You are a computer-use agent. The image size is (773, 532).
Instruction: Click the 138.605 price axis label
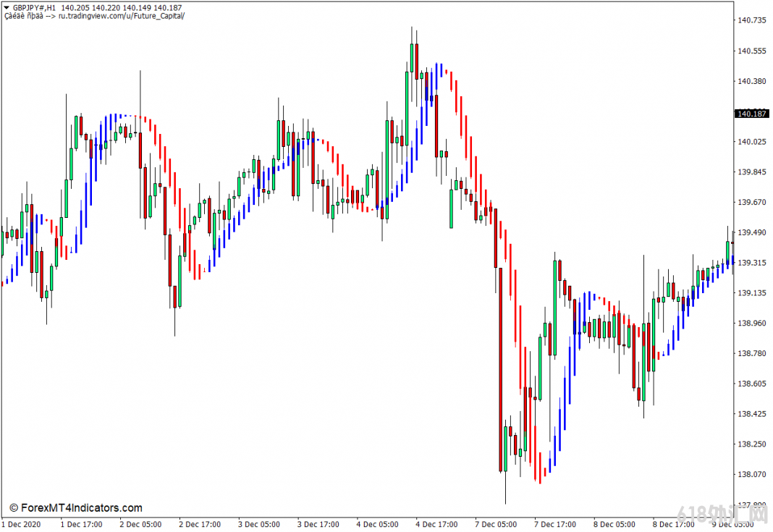[752, 384]
